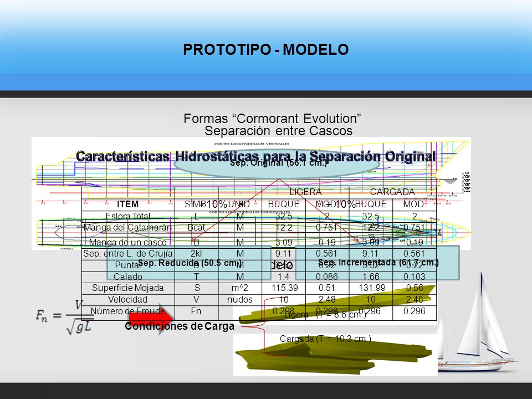Click the '0.086' draft value cell
The image size is (532, 399).
click(327, 277)
